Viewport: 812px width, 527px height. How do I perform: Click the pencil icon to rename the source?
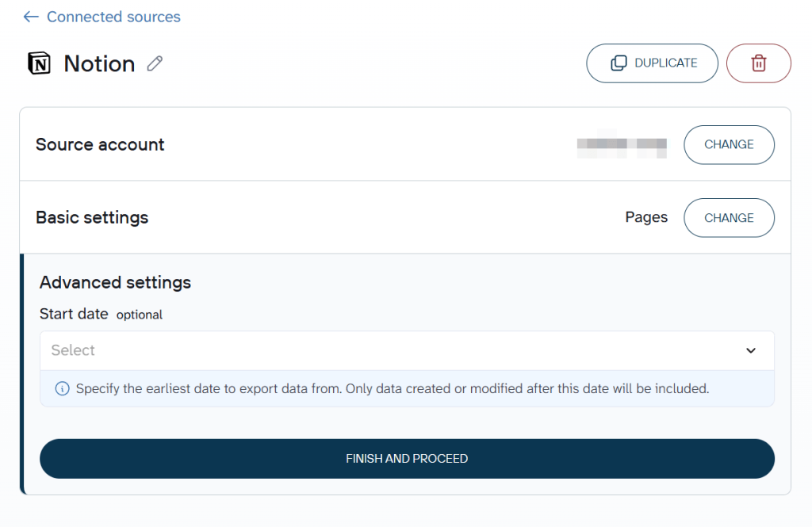tap(153, 63)
